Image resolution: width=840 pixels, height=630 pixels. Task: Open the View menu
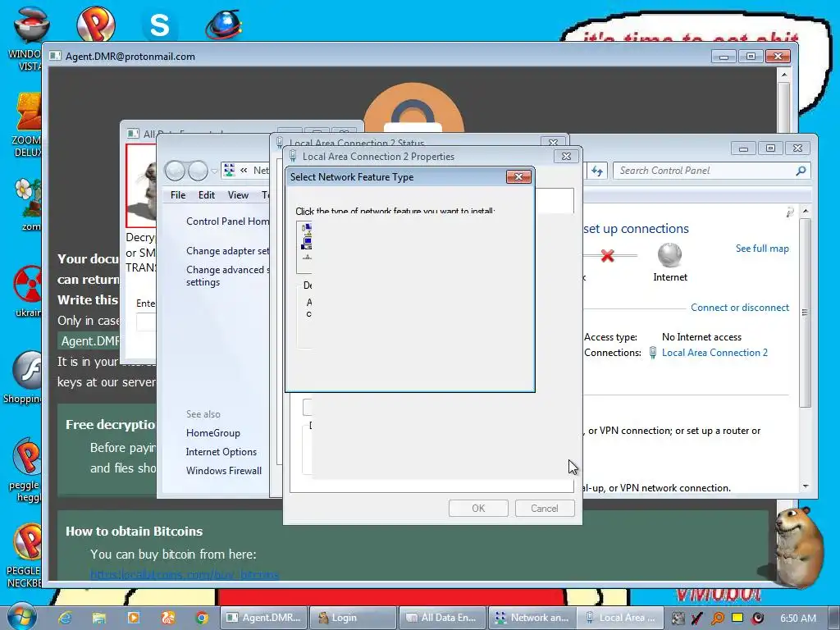coord(238,195)
